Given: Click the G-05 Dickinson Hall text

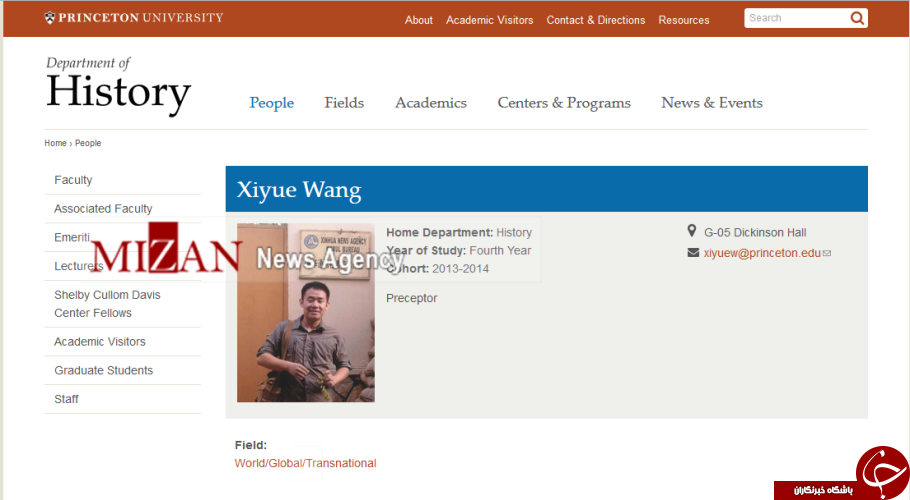Looking at the screenshot, I should click(x=755, y=233).
